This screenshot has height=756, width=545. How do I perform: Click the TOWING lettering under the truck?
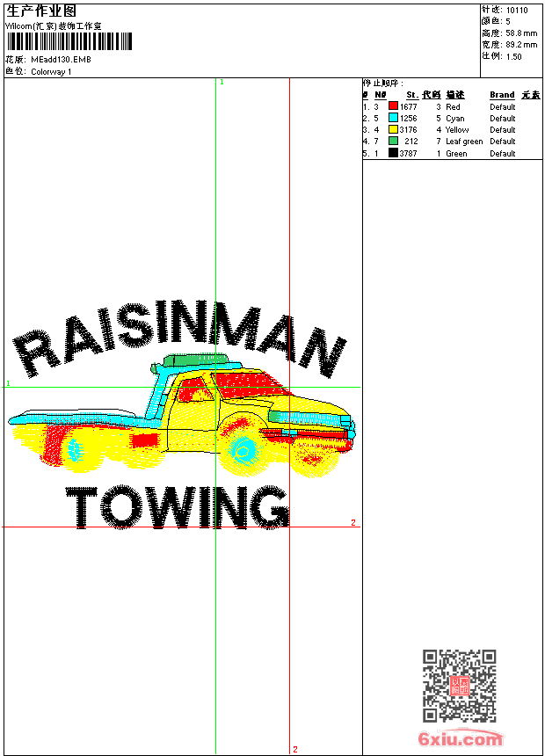click(178, 508)
